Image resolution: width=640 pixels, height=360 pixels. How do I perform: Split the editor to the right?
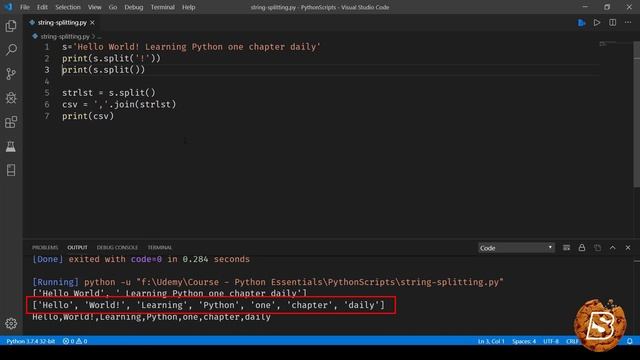point(613,22)
